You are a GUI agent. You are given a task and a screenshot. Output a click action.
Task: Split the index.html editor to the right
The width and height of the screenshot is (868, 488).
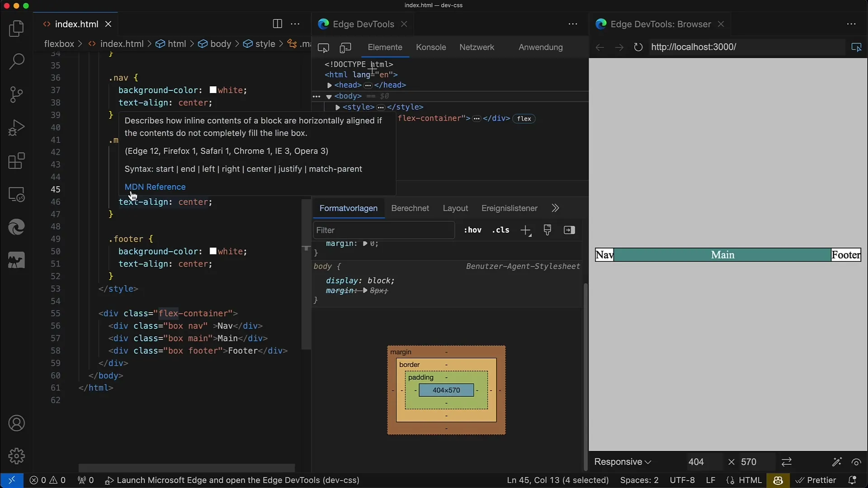[x=278, y=24]
